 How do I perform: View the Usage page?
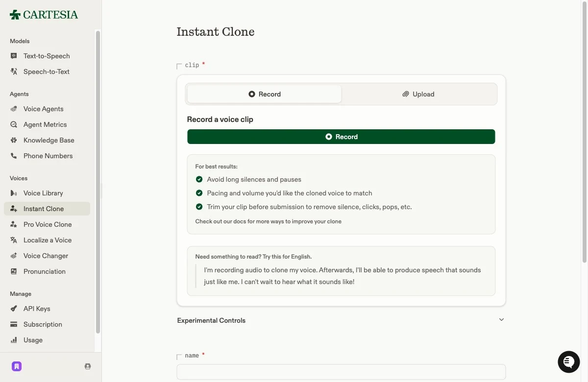tap(47, 340)
